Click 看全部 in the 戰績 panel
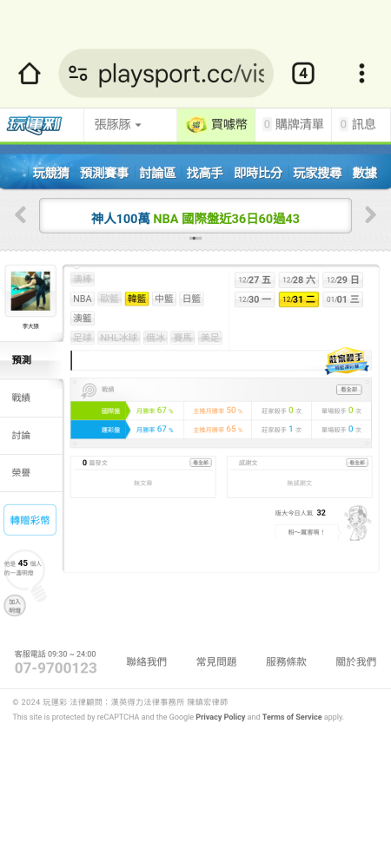 point(349,390)
